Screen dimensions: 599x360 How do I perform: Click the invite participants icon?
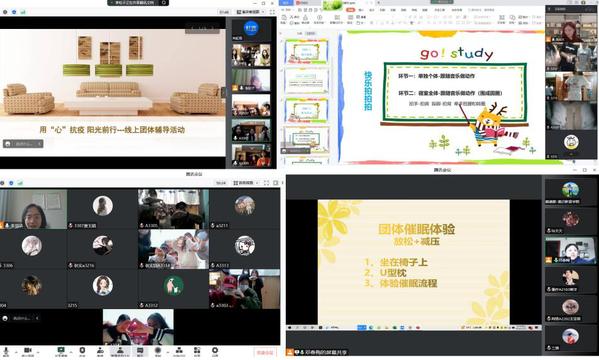[x=100, y=350]
